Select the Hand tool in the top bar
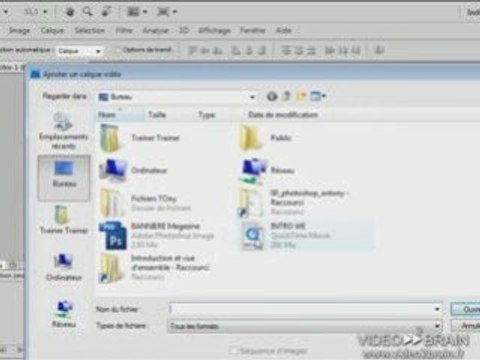The height and width of the screenshot is (360, 480). [70, 12]
